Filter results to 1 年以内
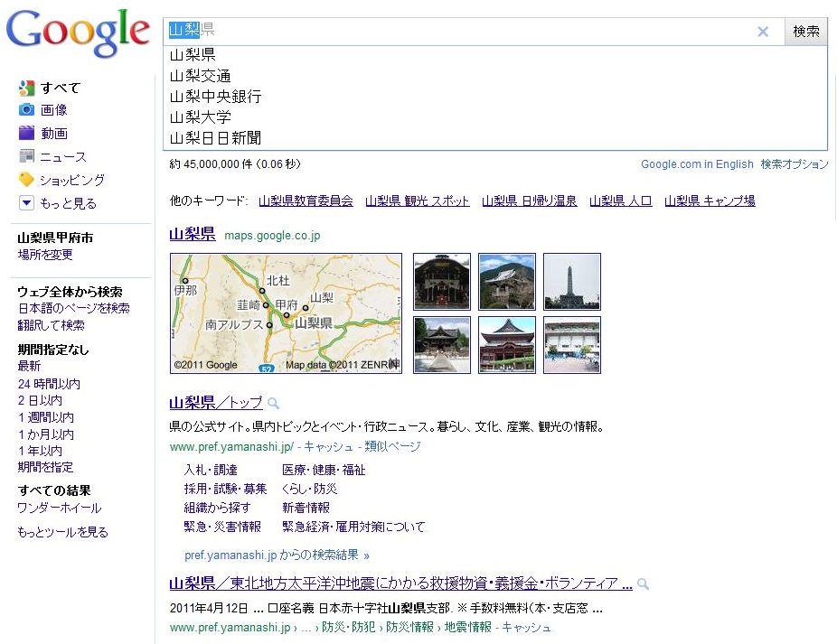Screen dimensions: 837x644 [x=40, y=451]
